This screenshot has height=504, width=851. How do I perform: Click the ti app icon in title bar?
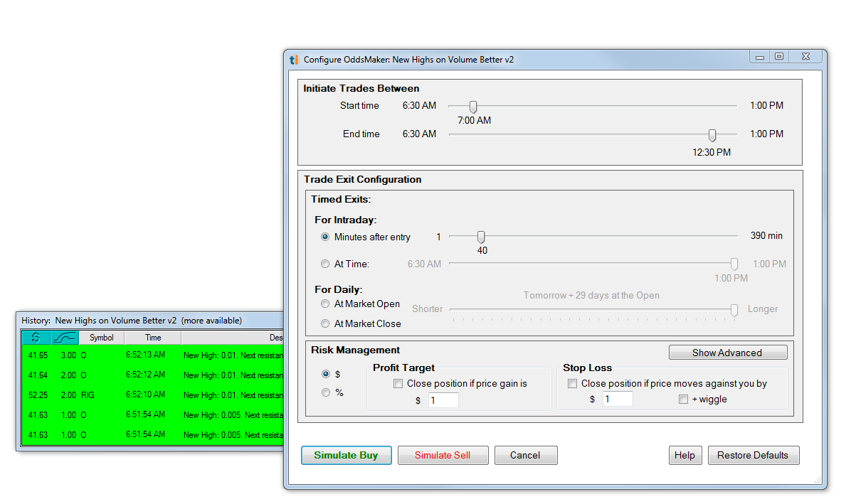click(294, 60)
